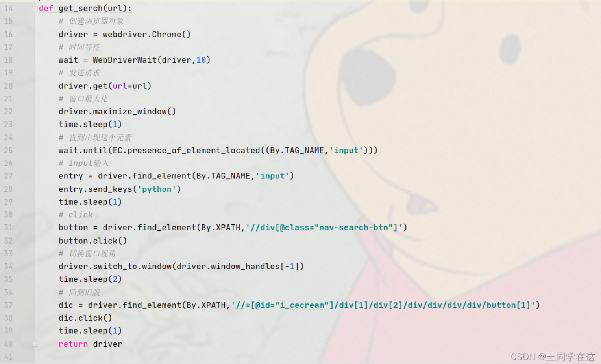The width and height of the screenshot is (601, 364).
Task: Click on driver.maximize_window() statement
Action: click(117, 112)
